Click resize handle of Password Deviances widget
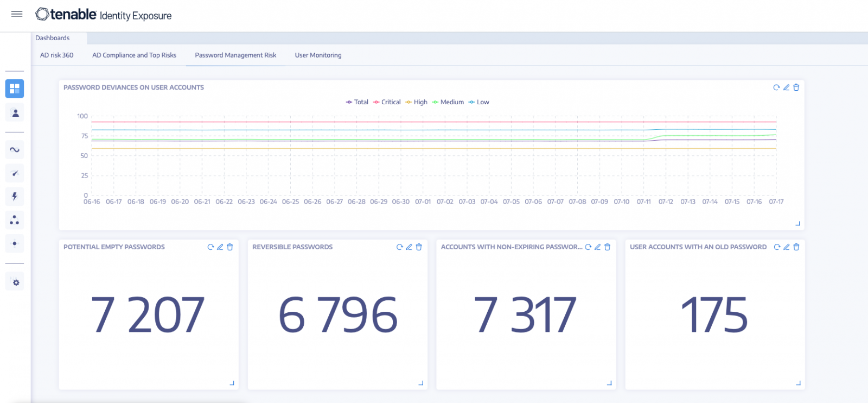868x403 pixels. pyautogui.click(x=797, y=223)
